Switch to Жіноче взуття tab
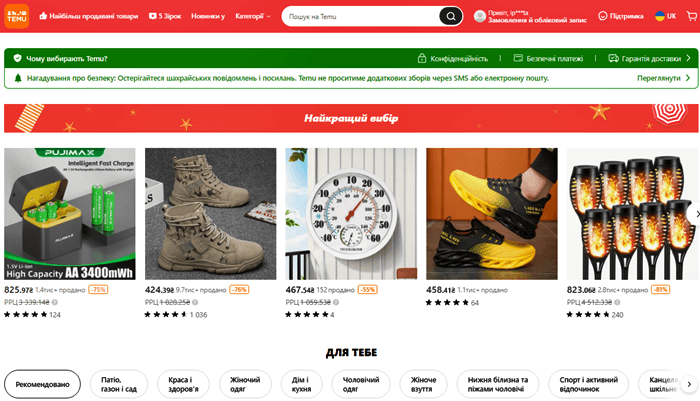The image size is (700, 401). point(423,384)
